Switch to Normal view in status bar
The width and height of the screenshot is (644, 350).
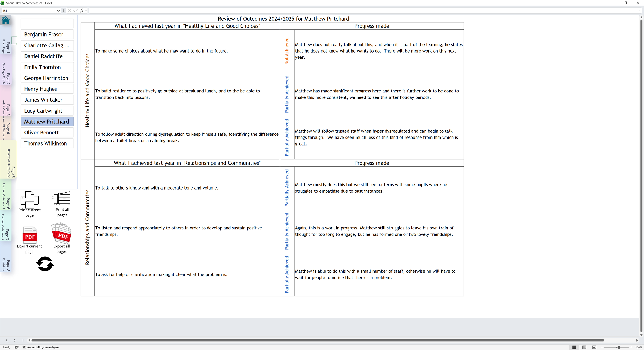(574, 347)
